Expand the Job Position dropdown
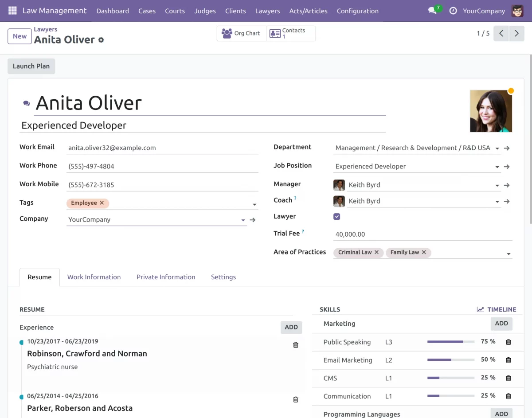The width and height of the screenshot is (532, 418). 497,167
